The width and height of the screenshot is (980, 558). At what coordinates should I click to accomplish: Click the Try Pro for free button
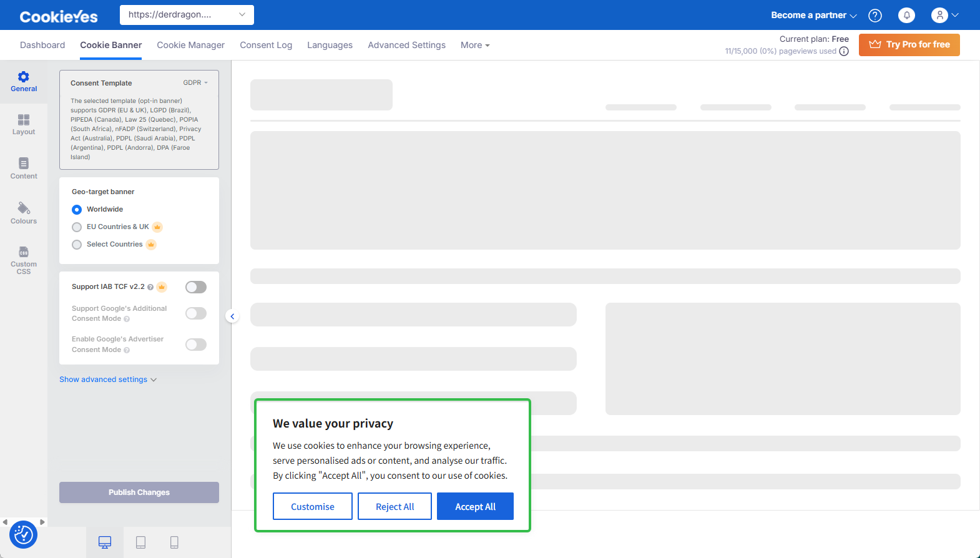click(x=909, y=45)
